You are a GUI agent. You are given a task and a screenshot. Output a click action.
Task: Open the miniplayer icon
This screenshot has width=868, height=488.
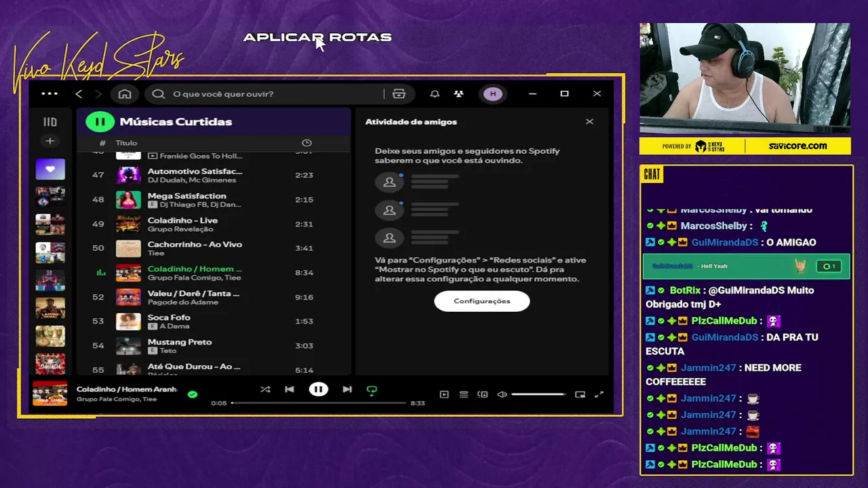point(580,394)
